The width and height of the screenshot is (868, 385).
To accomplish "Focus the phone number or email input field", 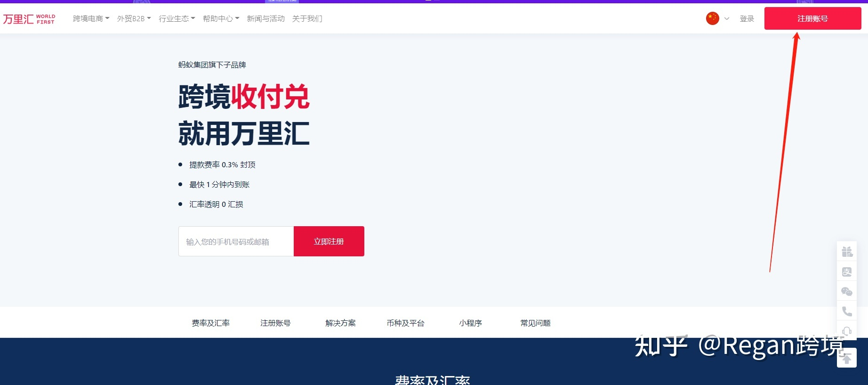I will click(236, 241).
